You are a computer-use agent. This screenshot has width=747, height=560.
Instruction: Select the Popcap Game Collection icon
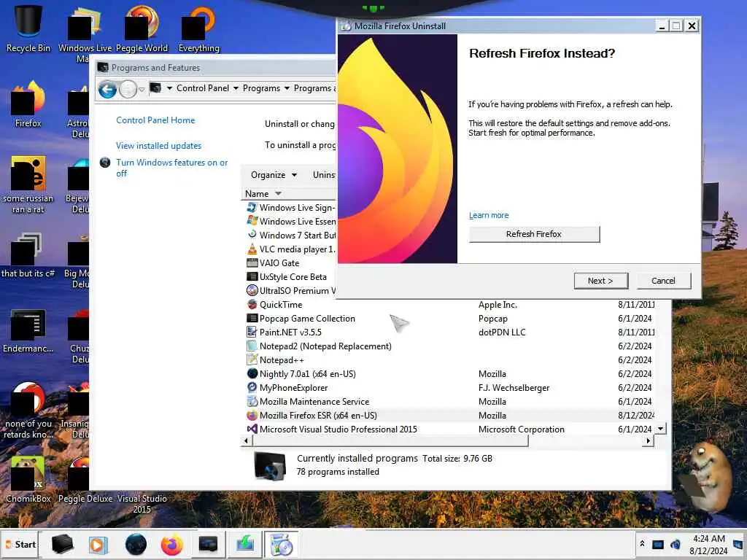(252, 319)
